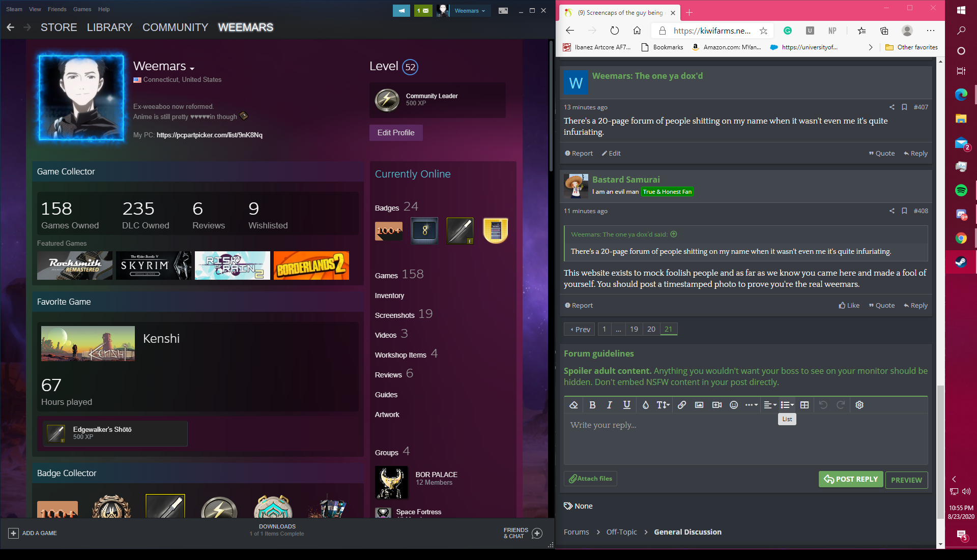Image resolution: width=977 pixels, height=560 pixels.
Task: Click the Steam Big Picture mode icon
Action: (503, 11)
